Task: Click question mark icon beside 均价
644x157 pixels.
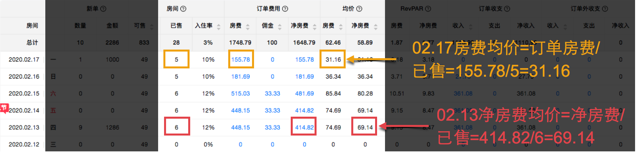Action: [359, 9]
